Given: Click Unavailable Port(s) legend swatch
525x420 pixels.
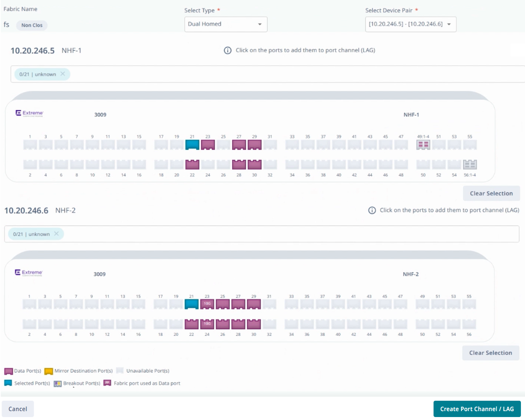Looking at the screenshot, I should click(120, 370).
